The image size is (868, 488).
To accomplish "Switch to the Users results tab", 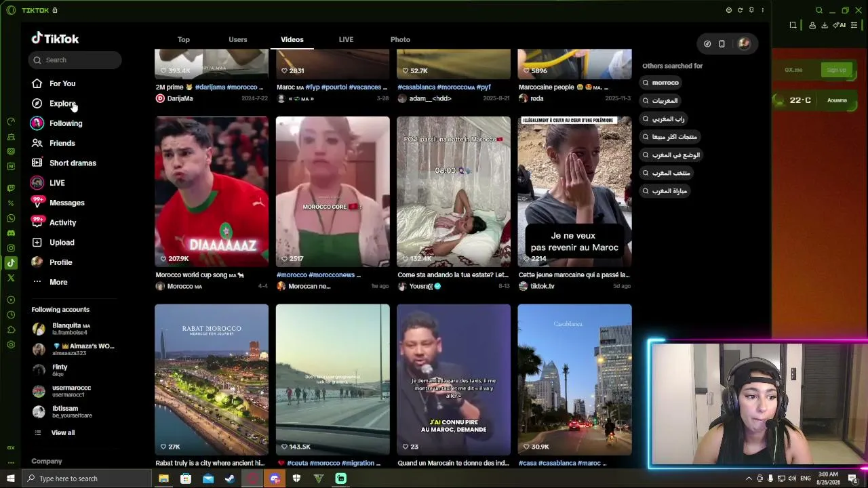I will 237,39.
